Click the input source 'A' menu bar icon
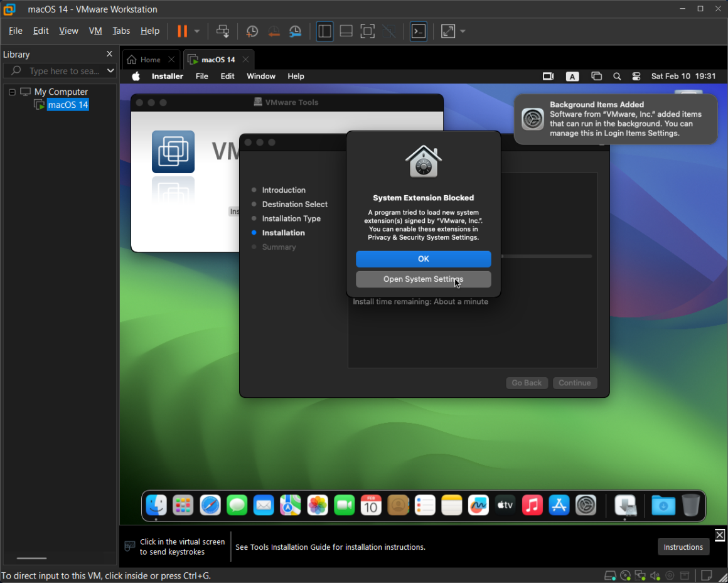Screen dimensions: 728x583 572,77
